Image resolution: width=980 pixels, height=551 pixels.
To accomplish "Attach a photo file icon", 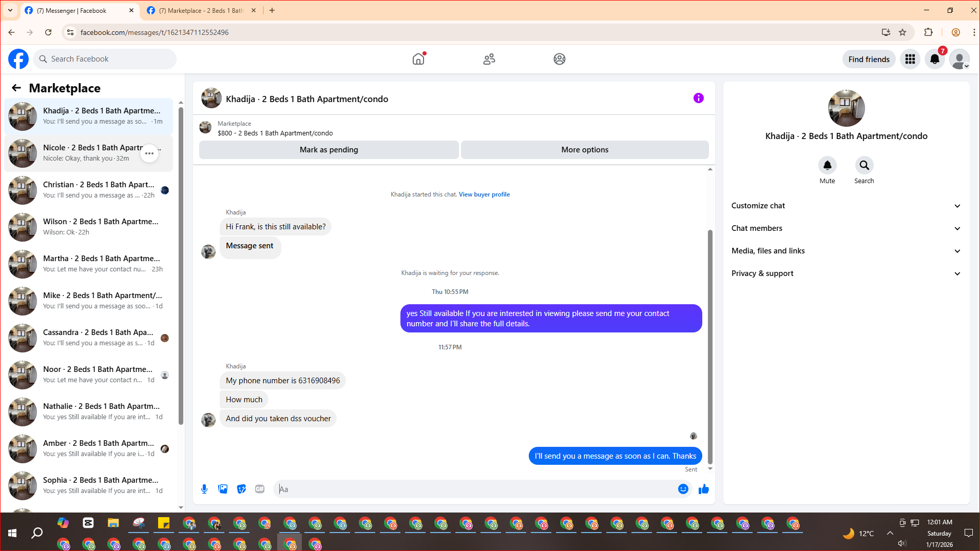I will (223, 489).
